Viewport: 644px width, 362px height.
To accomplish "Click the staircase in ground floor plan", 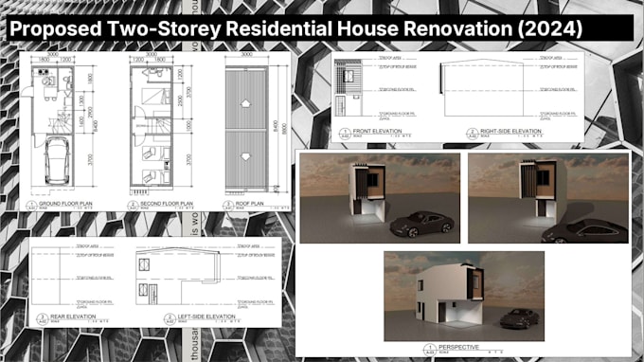I will click(62, 120).
